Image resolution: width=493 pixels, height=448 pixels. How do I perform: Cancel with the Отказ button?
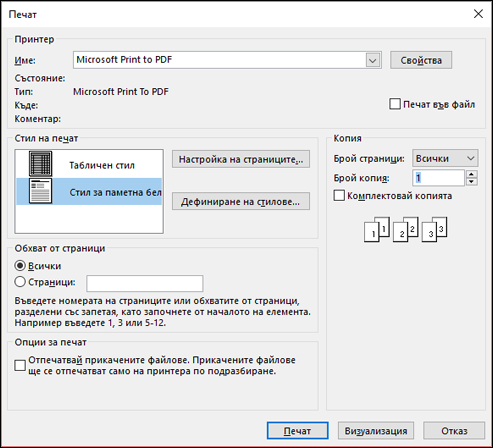coord(454,431)
